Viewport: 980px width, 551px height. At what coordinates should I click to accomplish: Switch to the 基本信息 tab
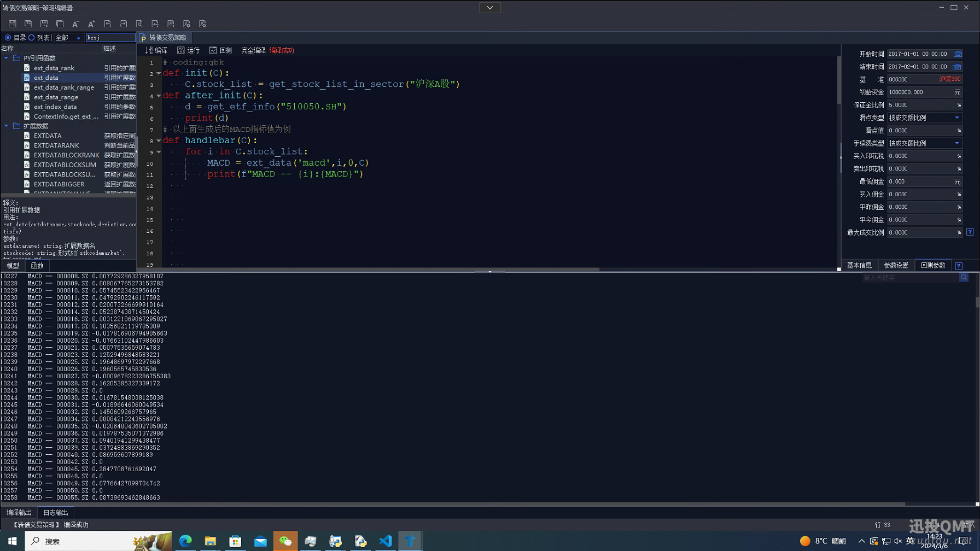(x=859, y=266)
